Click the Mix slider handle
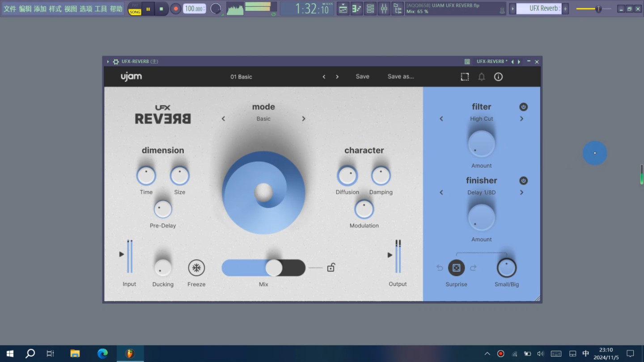The width and height of the screenshot is (644, 362). [274, 268]
